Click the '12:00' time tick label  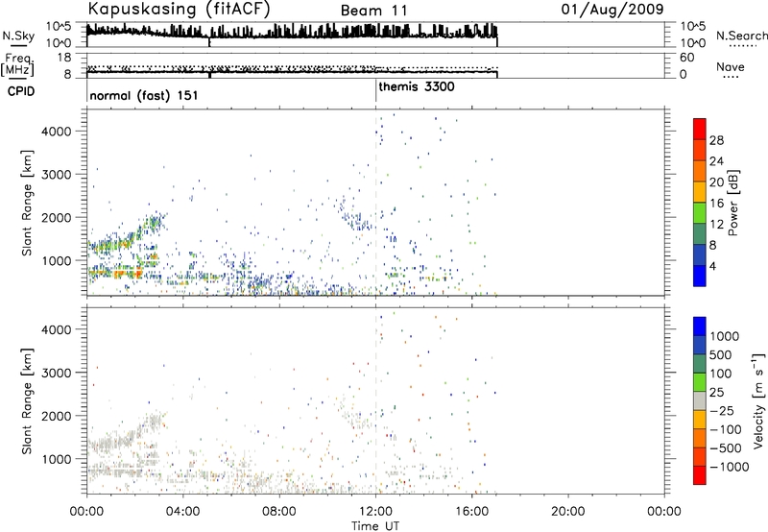coord(375,512)
